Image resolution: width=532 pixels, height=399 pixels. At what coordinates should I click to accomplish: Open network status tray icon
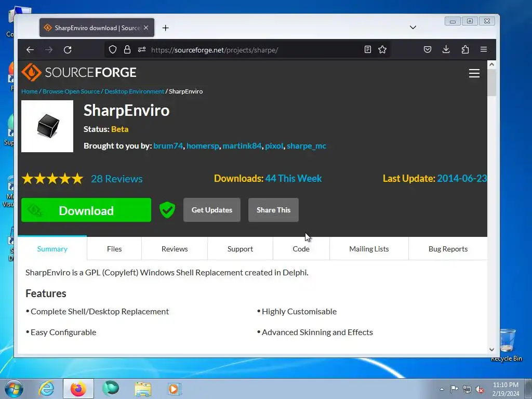467,389
